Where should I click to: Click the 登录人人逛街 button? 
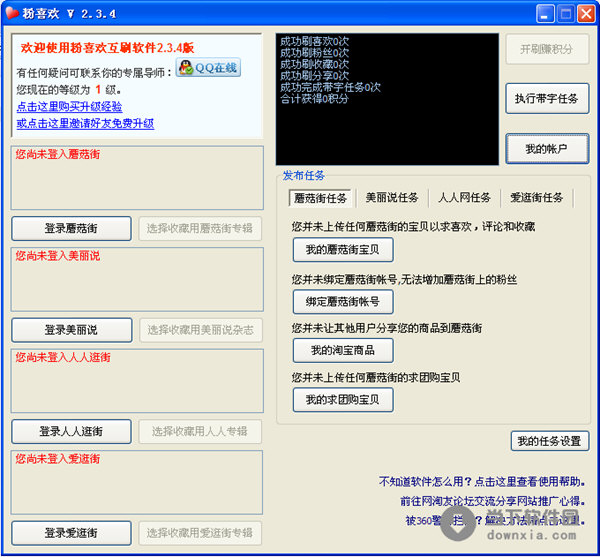71,432
